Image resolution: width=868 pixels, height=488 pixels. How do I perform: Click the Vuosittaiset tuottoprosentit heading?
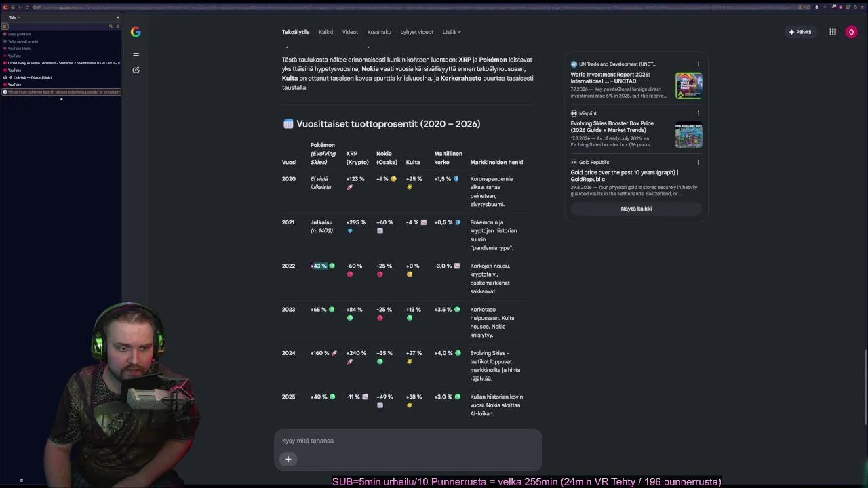point(388,124)
